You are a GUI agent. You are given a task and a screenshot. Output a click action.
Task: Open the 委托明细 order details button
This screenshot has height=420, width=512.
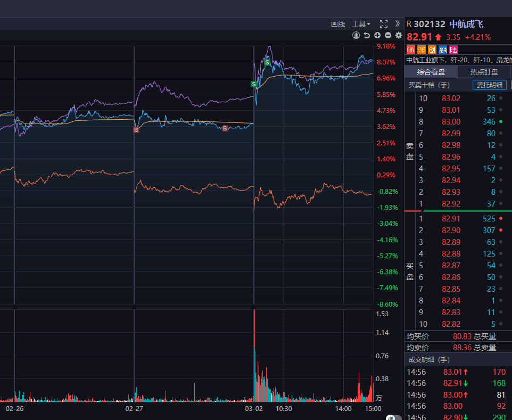click(489, 85)
